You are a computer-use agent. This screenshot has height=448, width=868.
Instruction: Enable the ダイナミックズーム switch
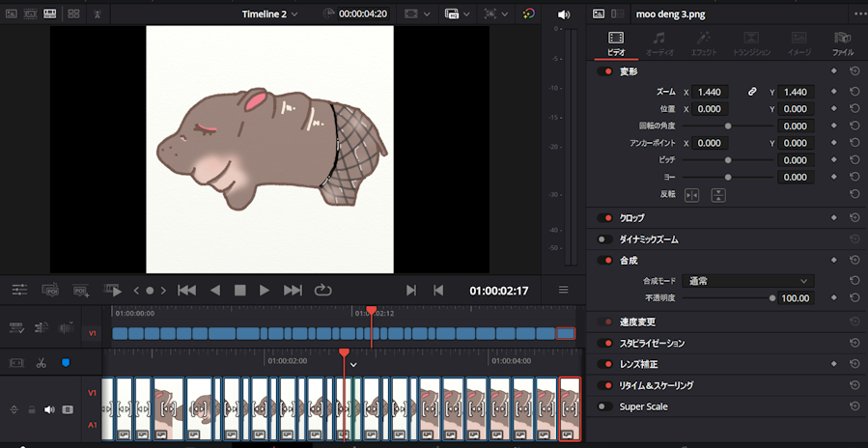tap(605, 239)
